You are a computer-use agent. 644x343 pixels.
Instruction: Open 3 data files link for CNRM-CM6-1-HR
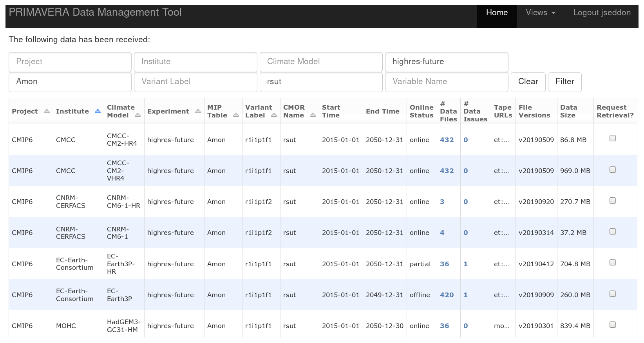coord(442,202)
